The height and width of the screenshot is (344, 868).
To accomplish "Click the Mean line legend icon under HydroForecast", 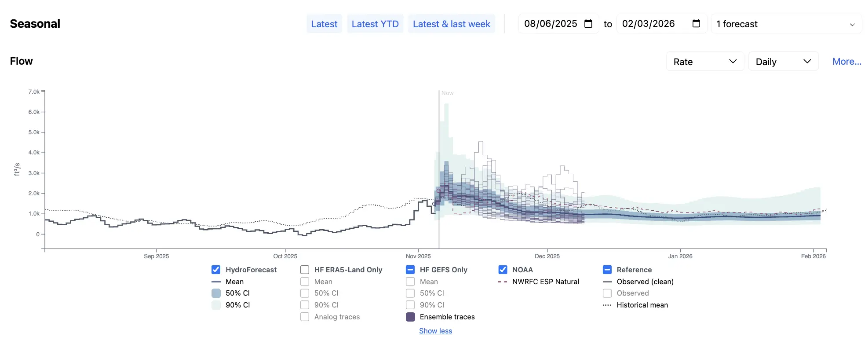I will point(216,282).
